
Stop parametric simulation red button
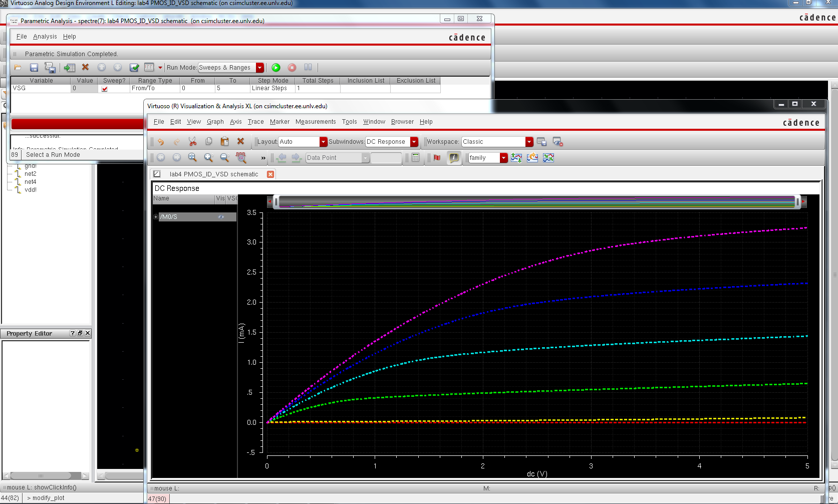coord(292,68)
